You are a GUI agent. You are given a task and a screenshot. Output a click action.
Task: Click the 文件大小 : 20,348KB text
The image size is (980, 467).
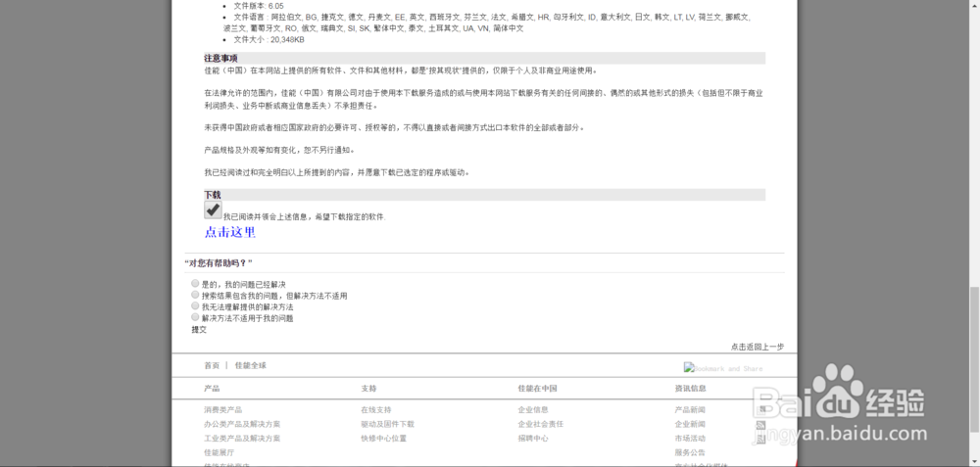[269, 39]
